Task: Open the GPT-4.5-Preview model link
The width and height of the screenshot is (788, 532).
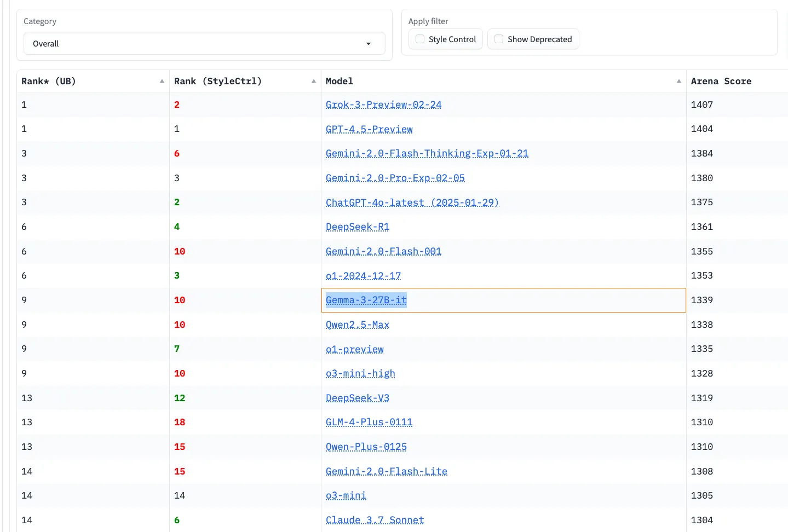Action: [369, 129]
